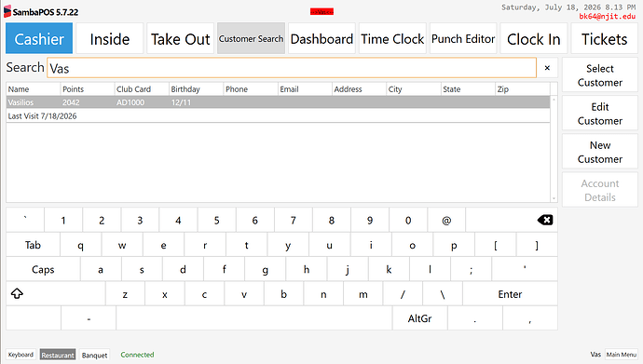Tap the backslash key
The image size is (643, 364).
[443, 294]
